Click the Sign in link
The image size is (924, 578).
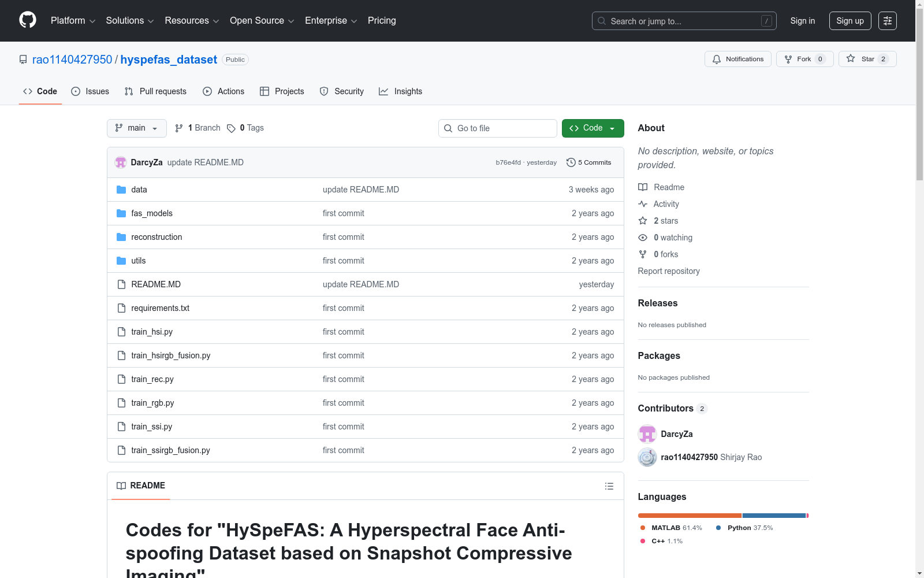[x=803, y=21]
